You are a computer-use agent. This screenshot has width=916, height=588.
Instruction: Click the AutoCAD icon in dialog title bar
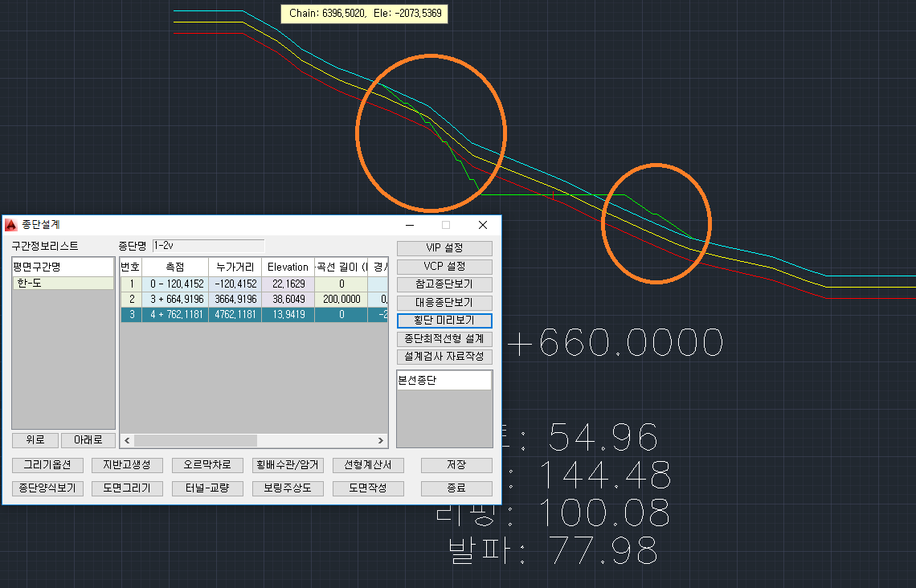point(11,225)
